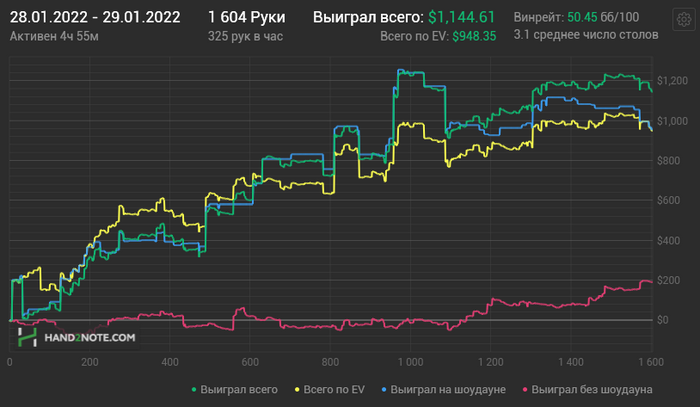Click the 'Активен 4ч 55м' active time text
This screenshot has width=700, height=407.
54,36
